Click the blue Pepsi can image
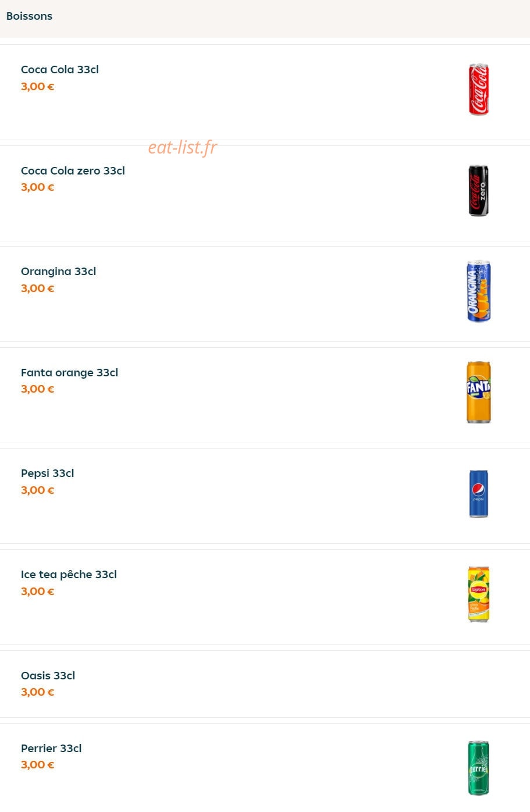This screenshot has width=530, height=812. (478, 493)
